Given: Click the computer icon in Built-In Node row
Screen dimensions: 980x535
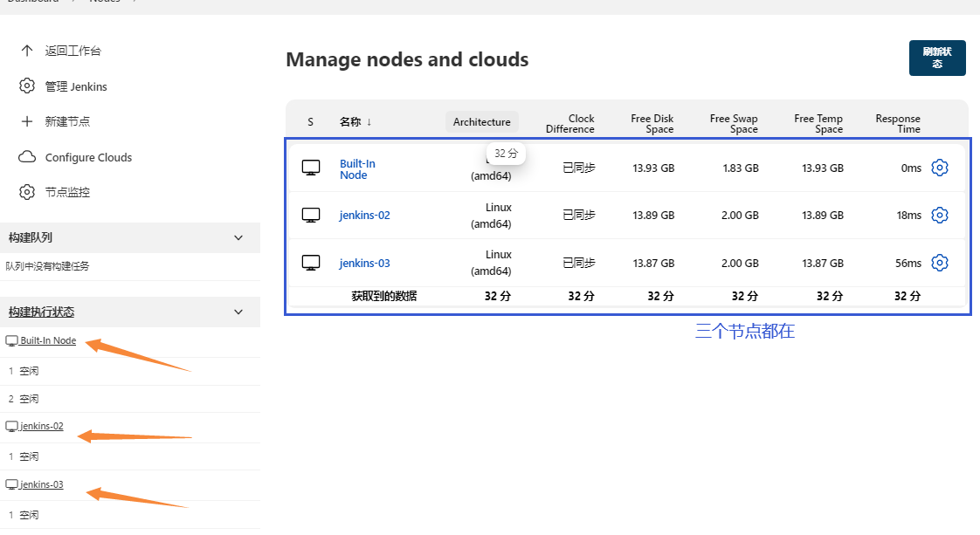Looking at the screenshot, I should (x=311, y=168).
